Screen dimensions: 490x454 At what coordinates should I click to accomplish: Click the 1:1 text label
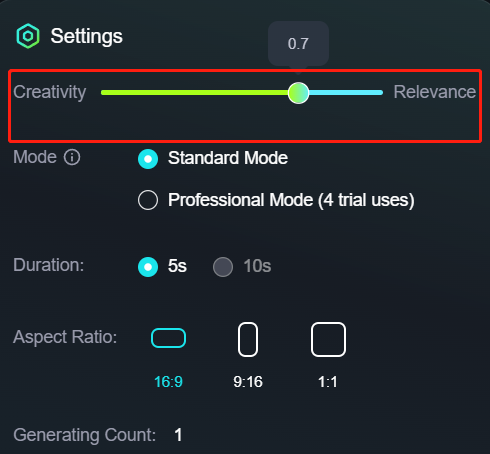click(x=328, y=382)
